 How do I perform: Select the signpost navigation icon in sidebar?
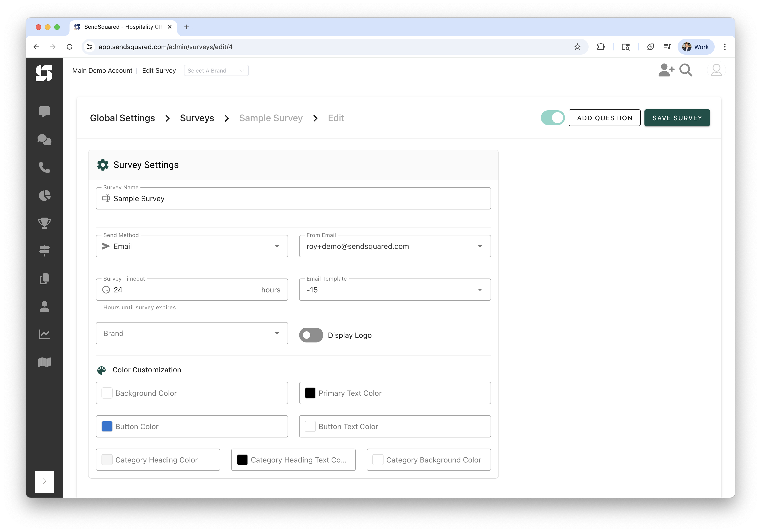pyautogui.click(x=44, y=251)
